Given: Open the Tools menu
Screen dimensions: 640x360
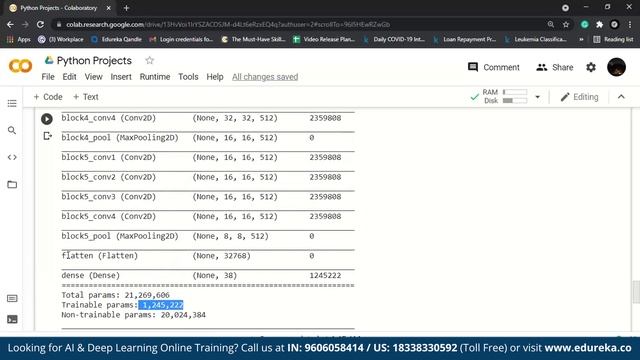Looking at the screenshot, I should (x=188, y=77).
